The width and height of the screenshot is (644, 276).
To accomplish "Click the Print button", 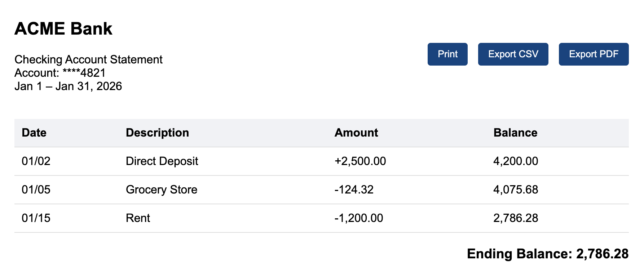I will pos(447,54).
